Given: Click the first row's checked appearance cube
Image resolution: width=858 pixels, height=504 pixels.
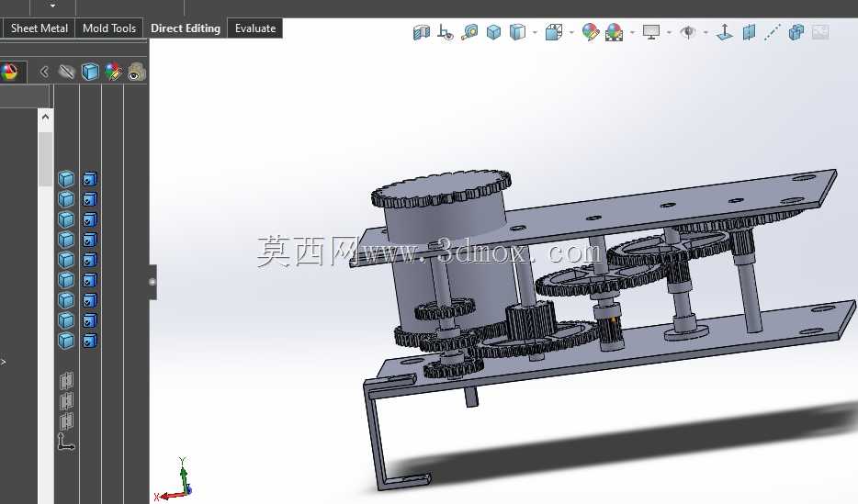Looking at the screenshot, I should [x=90, y=179].
